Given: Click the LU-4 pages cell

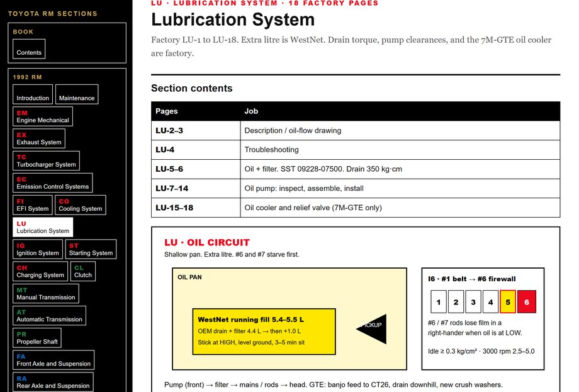Looking at the screenshot, I should click(196, 150).
